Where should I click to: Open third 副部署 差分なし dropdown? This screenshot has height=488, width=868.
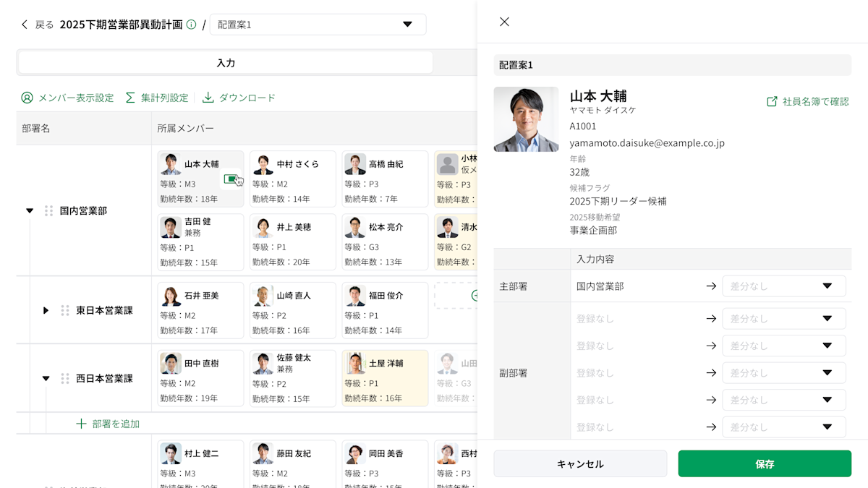(x=784, y=373)
